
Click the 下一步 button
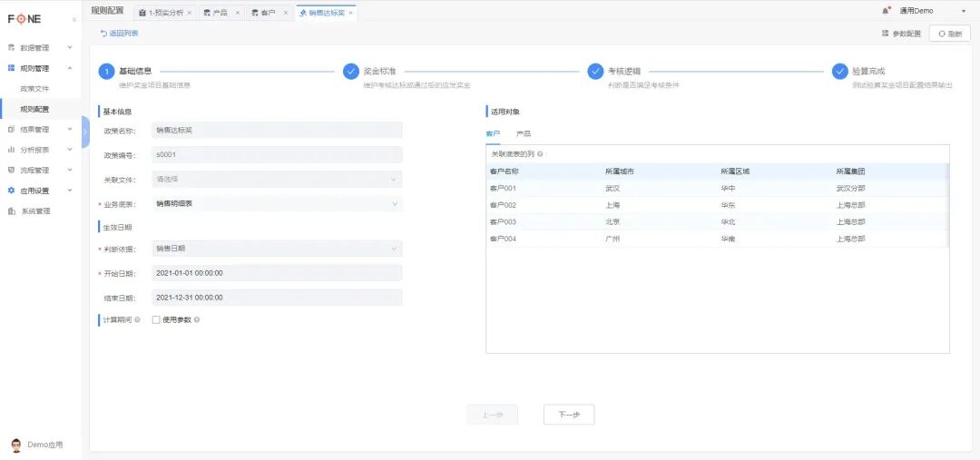(569, 415)
